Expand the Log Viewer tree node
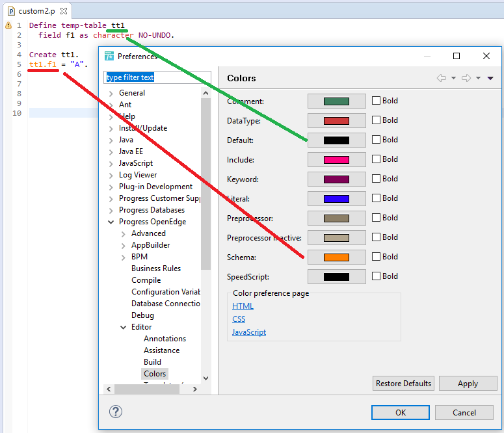The height and width of the screenshot is (433, 504). (111, 176)
